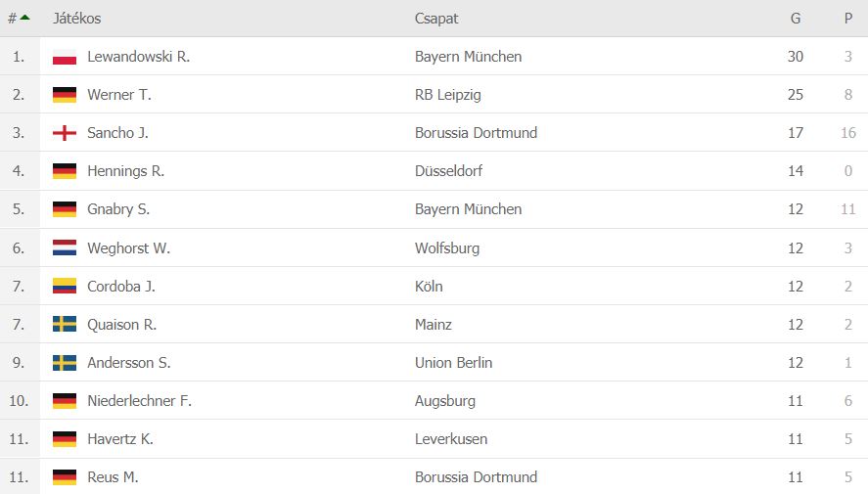
Task: Click the German flag beside Werner T.
Action: pos(65,95)
